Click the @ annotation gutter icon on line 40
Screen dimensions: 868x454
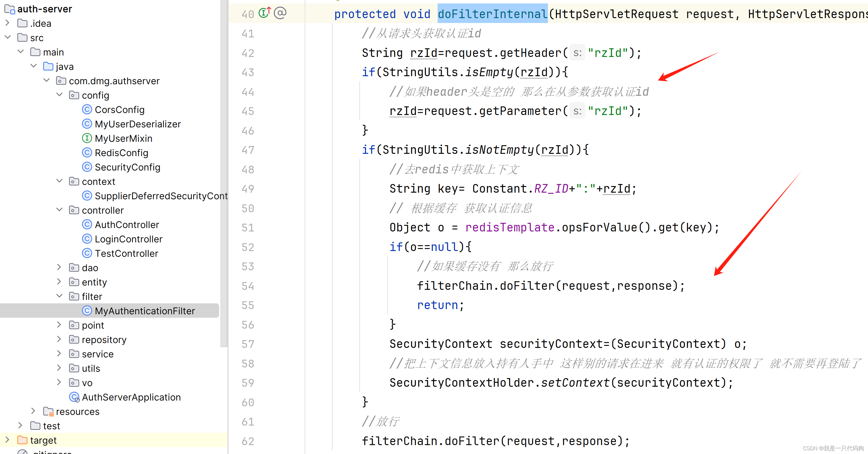[x=280, y=13]
